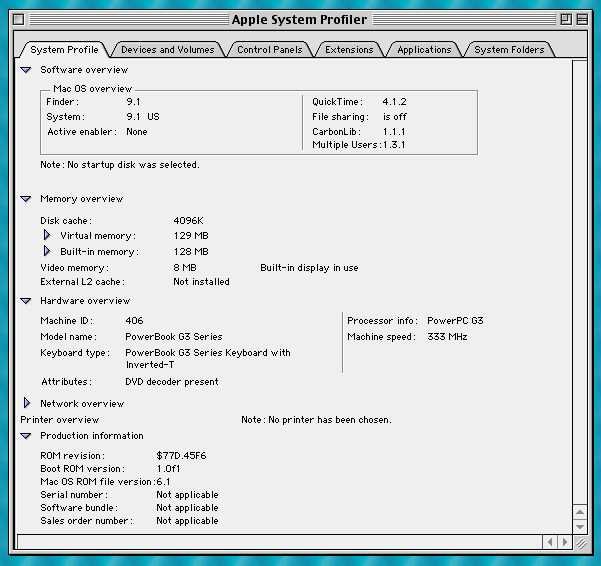Click the Keyboard type value text

tap(208, 358)
